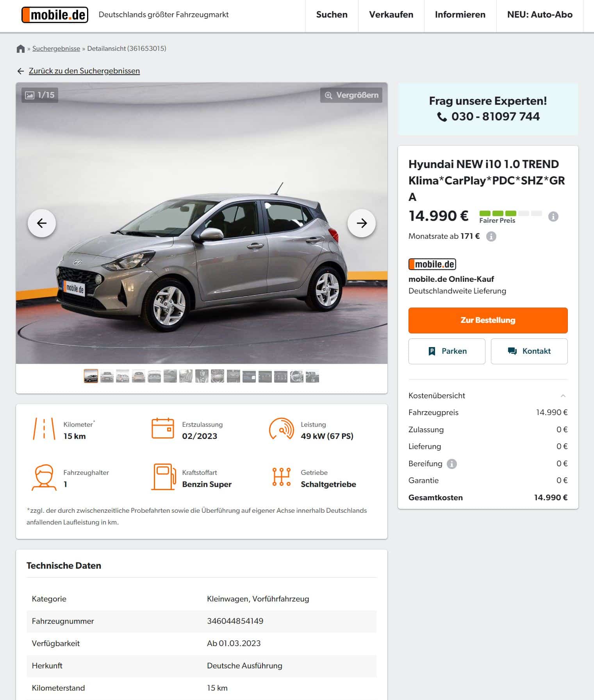Open the Kontakt button

[529, 351]
